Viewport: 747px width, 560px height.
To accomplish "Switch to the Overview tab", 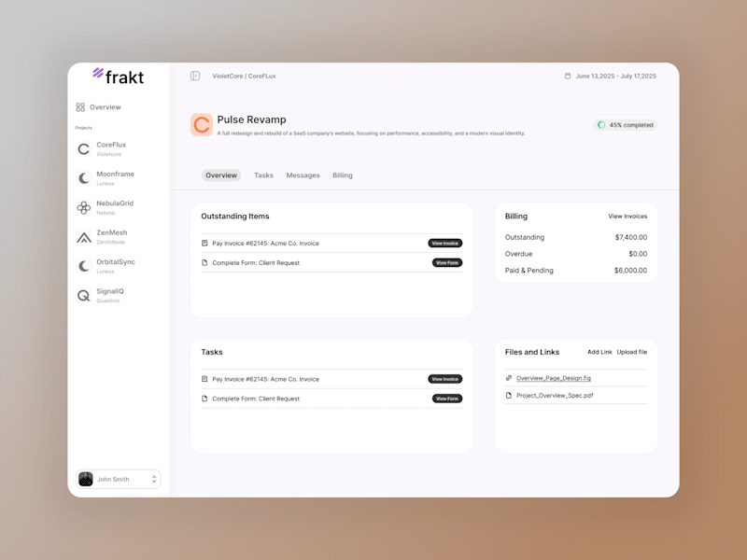I will coord(221,175).
